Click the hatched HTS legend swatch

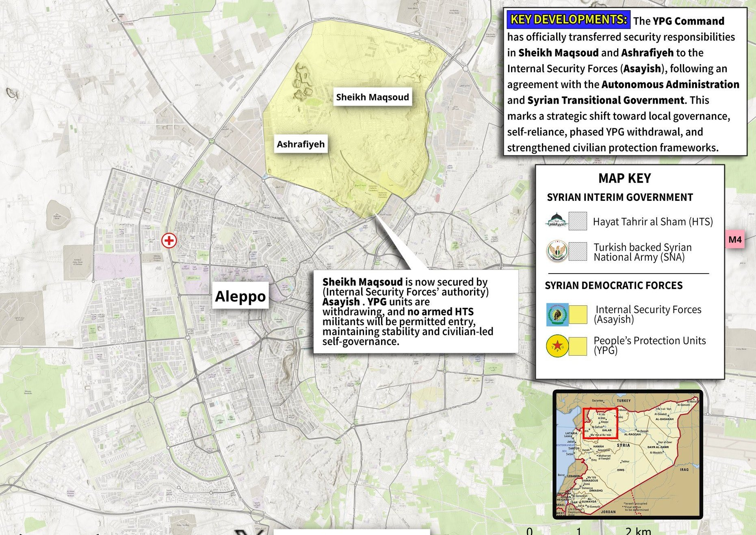click(x=577, y=221)
